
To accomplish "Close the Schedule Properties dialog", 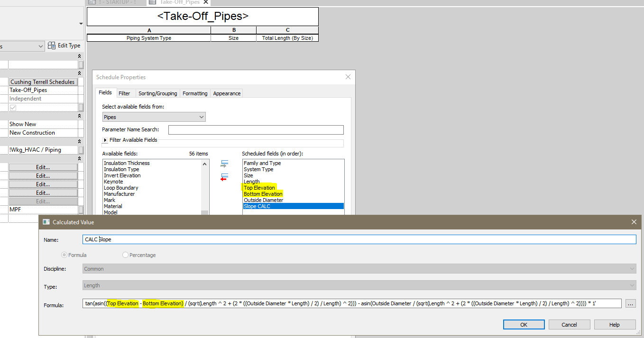I will (348, 77).
